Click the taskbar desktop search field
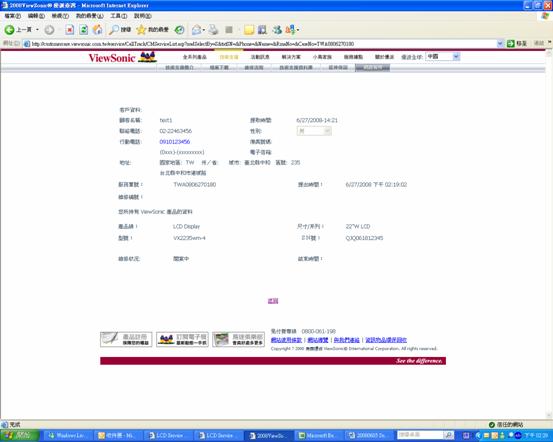Screen dimensions: 553x442 pos(420,435)
